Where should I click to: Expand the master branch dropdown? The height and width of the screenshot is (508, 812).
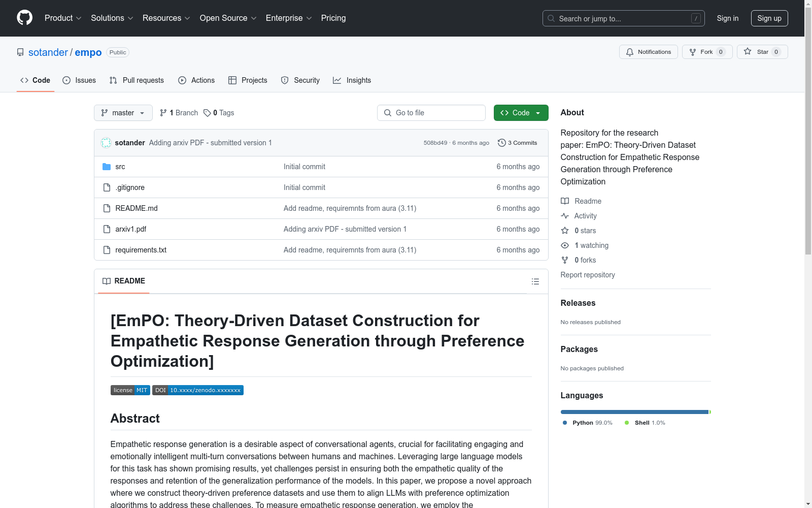coord(123,113)
